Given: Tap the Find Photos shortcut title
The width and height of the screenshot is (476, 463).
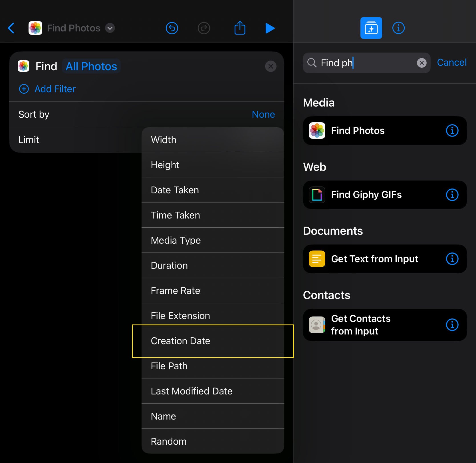Looking at the screenshot, I should tap(74, 28).
